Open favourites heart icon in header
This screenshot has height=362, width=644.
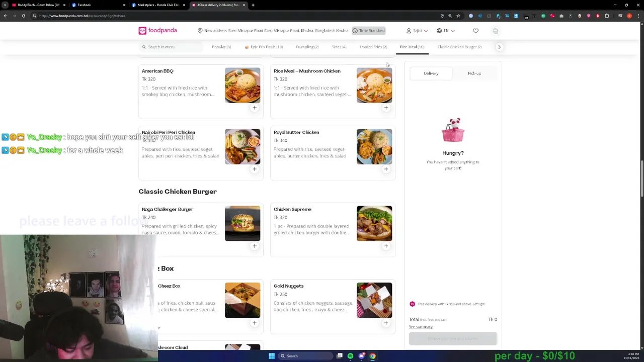click(475, 31)
